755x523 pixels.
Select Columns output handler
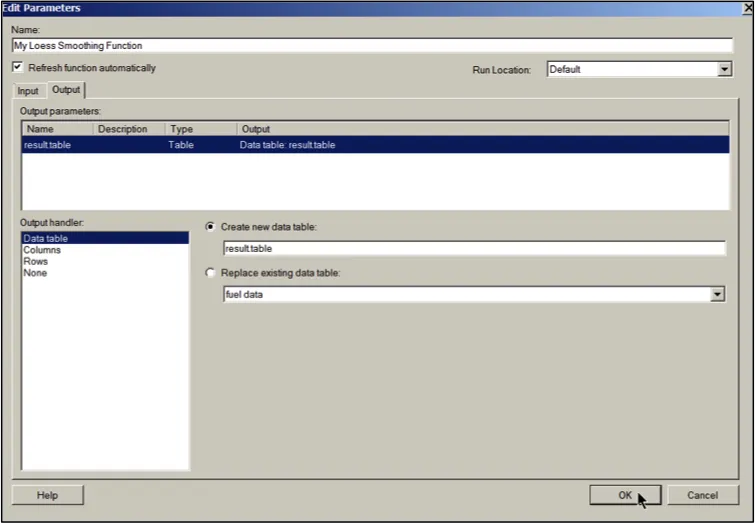105,249
